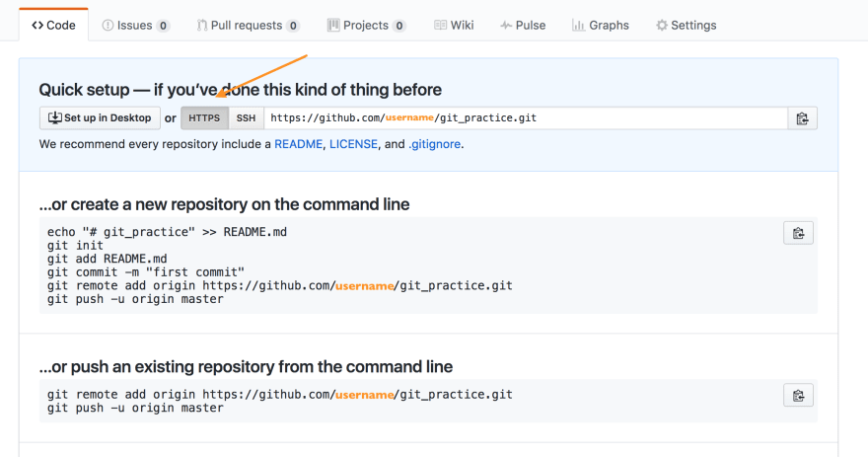Click the Pull requests count badge
868x457 pixels.
click(x=293, y=26)
